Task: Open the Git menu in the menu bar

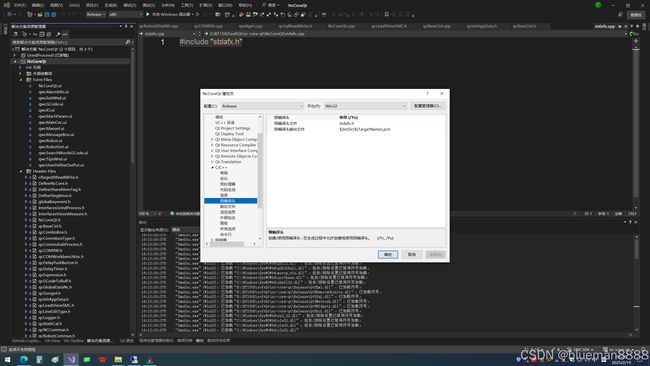Action: pyautogui.click(x=74, y=5)
